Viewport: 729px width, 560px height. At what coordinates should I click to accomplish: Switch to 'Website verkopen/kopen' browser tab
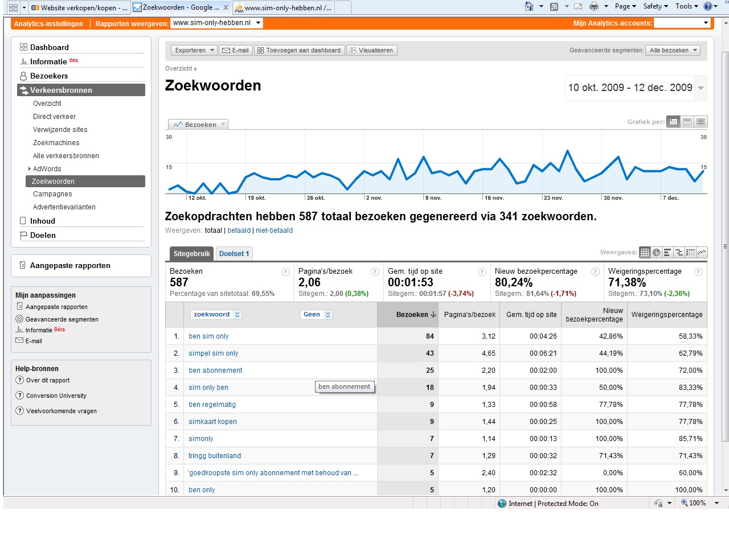coord(79,8)
